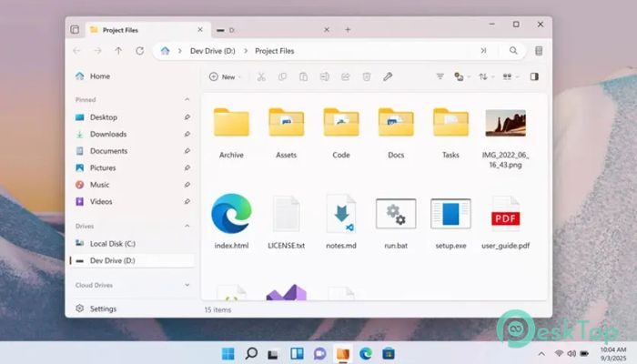
Task: Open Settings at bottom of sidebar
Action: click(x=102, y=308)
